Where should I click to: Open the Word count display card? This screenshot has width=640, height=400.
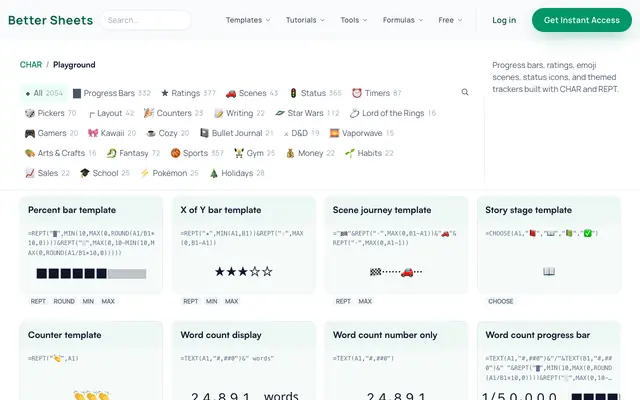[x=244, y=361]
